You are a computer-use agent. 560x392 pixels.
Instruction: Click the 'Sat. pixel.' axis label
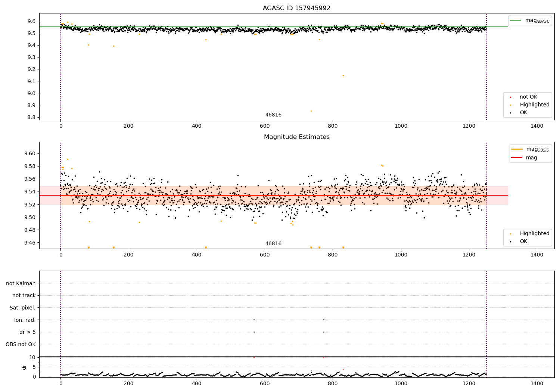point(23,308)
